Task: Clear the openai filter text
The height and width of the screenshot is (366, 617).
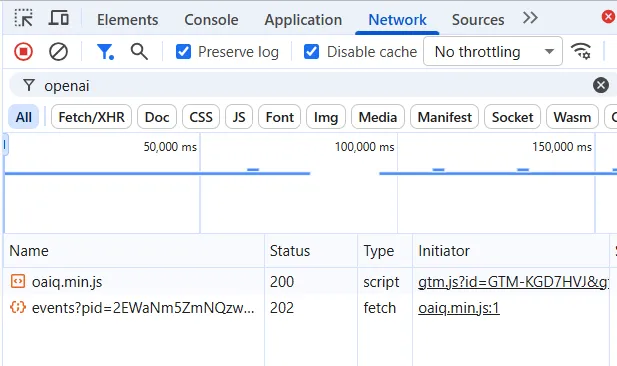Action: pyautogui.click(x=601, y=85)
